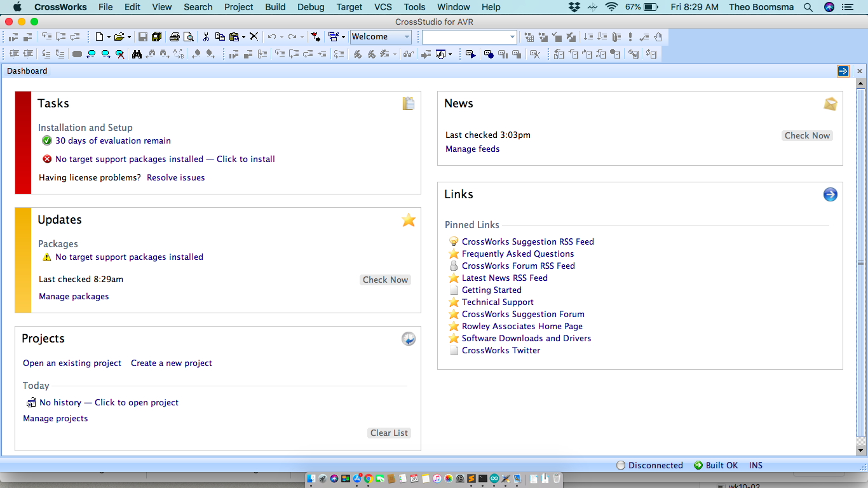
Task: Expand the Redo history dropdown arrow
Action: click(x=302, y=37)
